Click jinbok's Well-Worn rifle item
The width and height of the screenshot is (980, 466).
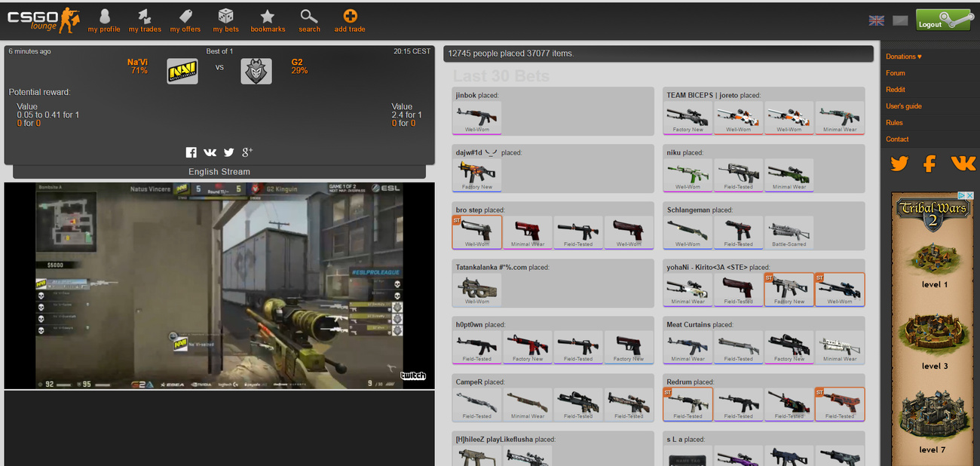tap(477, 118)
